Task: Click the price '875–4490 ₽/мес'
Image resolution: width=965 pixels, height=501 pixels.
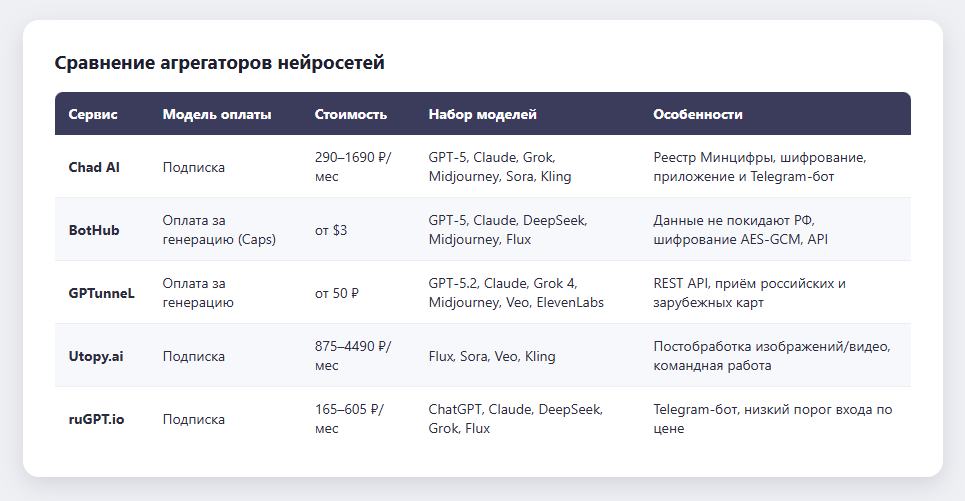Action: point(353,356)
